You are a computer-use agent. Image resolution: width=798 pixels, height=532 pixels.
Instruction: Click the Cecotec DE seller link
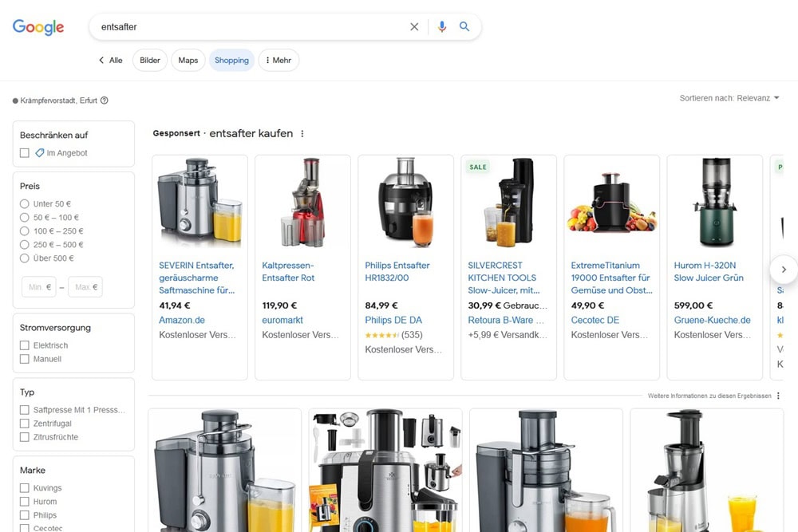595,320
